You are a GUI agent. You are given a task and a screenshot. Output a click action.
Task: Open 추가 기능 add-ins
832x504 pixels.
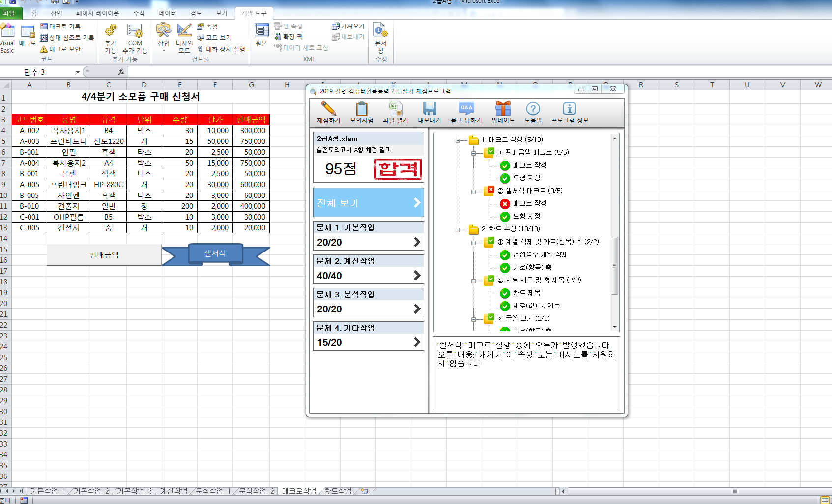tap(111, 38)
